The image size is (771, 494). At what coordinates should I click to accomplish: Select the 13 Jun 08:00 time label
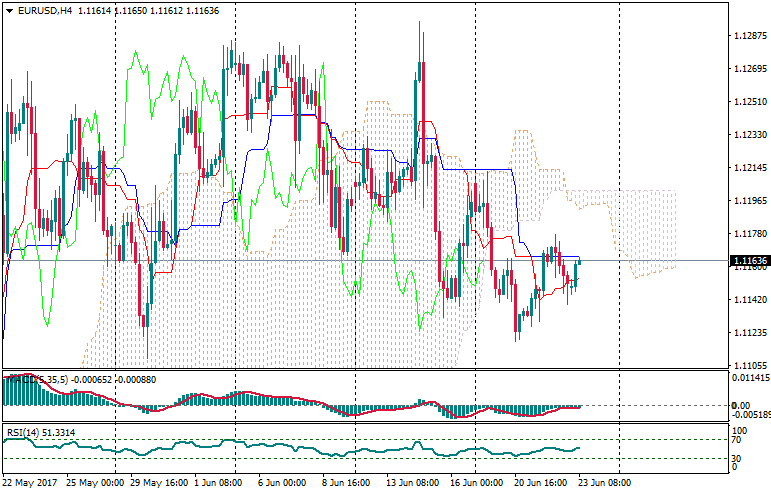tap(411, 481)
